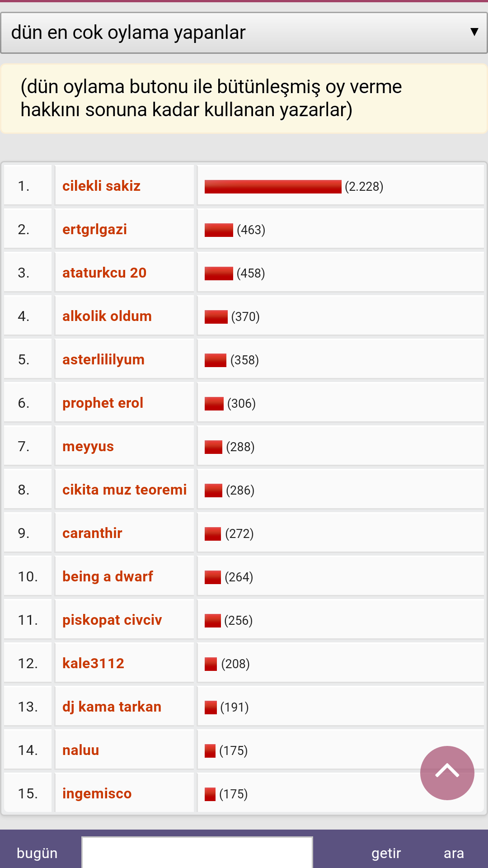Click the meyyus author name
The width and height of the screenshot is (488, 868).
(88, 446)
